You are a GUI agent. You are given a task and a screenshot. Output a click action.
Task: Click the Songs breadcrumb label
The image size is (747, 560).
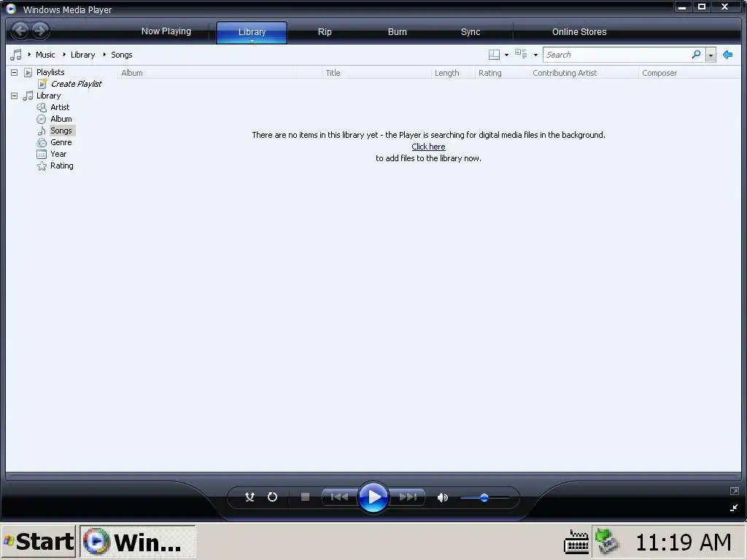click(122, 55)
